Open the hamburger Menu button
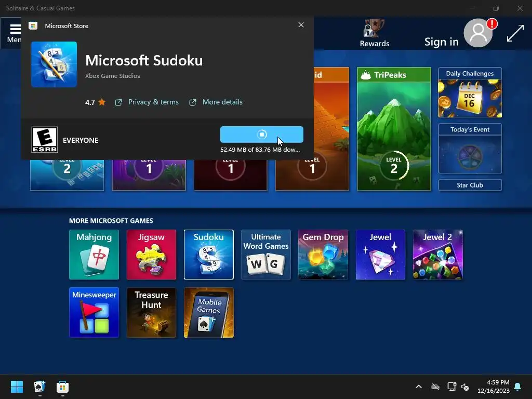The image size is (532, 399). click(x=11, y=33)
